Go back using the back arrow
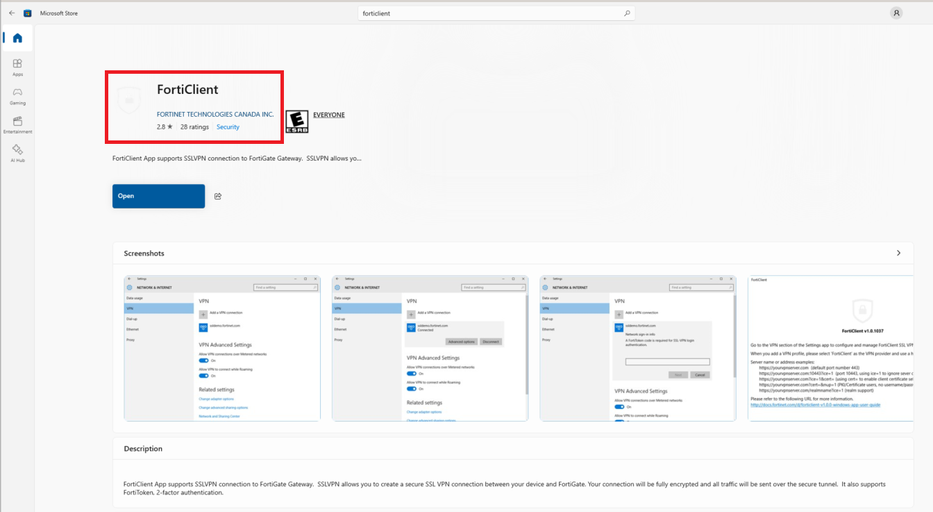 tap(12, 13)
